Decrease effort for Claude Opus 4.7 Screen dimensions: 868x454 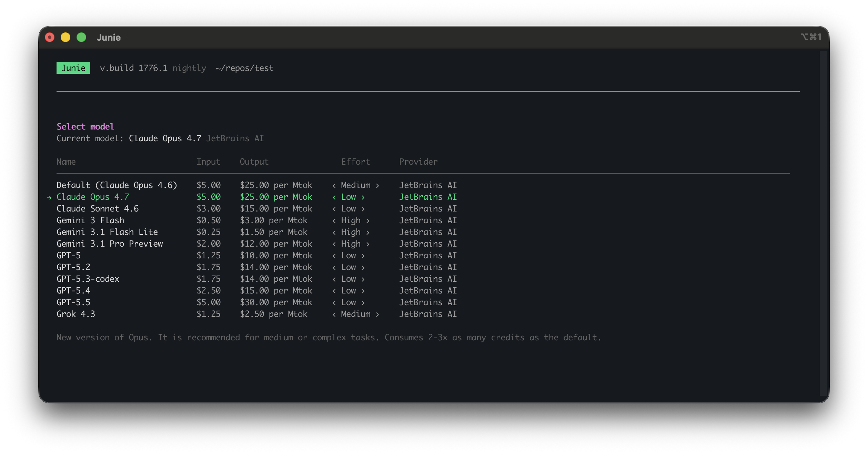[x=334, y=197]
